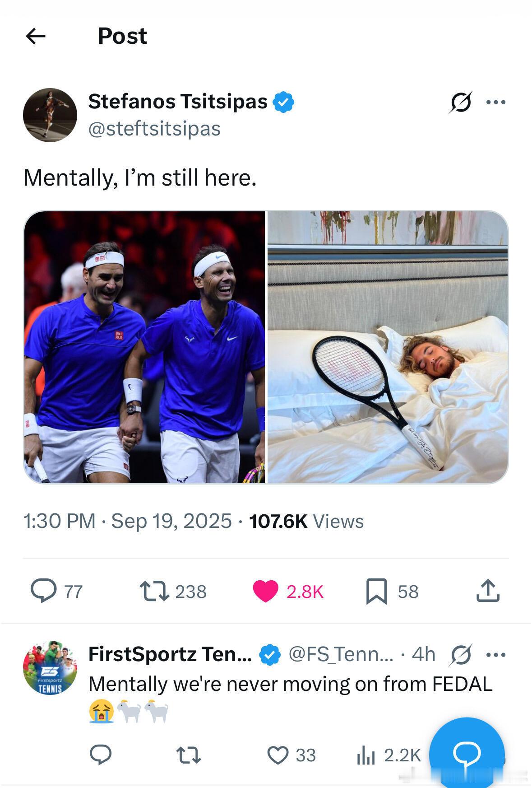View the Federer and Nadal photo
This screenshot has height=788, width=532.
[x=144, y=347]
